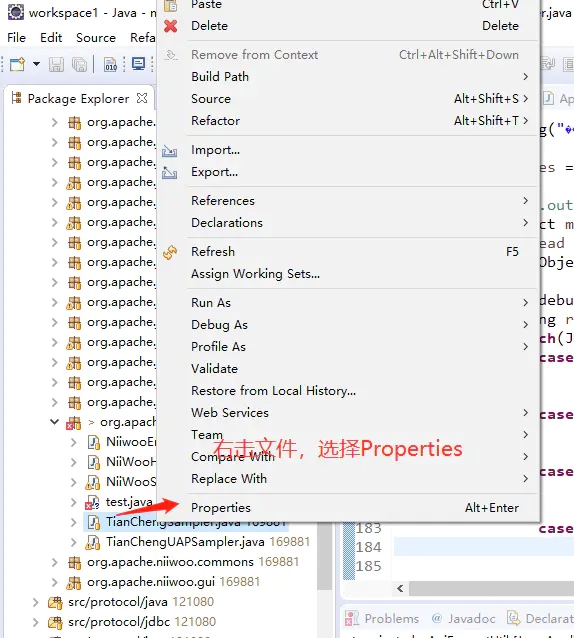Select TianChengUAPSampler.java in the tree

185,542
